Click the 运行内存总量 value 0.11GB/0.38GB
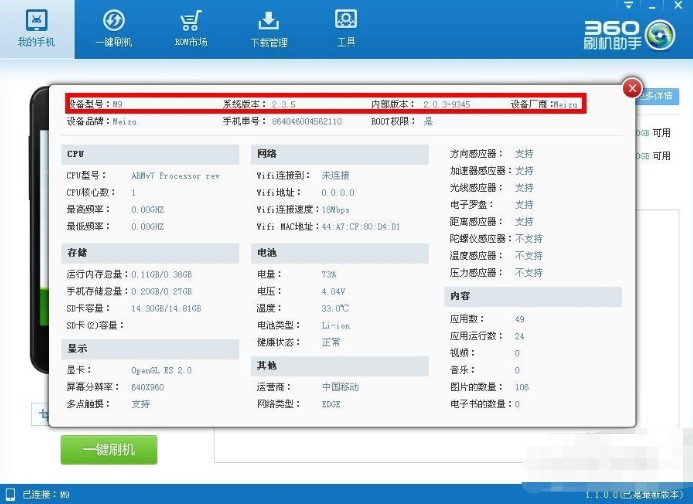This screenshot has width=693, height=504. [161, 275]
